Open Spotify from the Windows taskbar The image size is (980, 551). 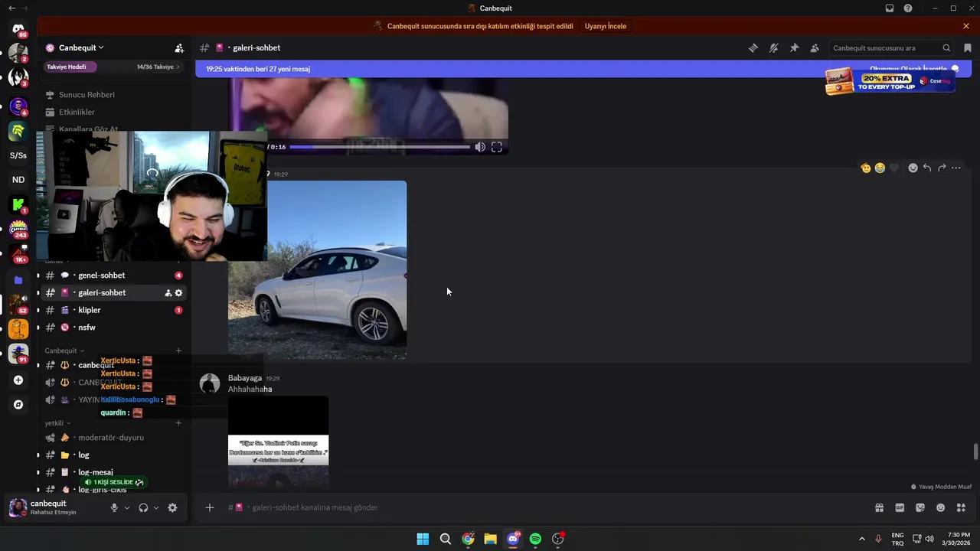(535, 539)
